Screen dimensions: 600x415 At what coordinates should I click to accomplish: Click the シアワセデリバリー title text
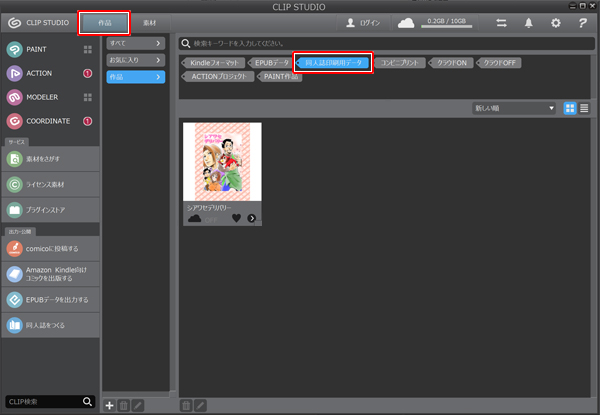coord(209,208)
